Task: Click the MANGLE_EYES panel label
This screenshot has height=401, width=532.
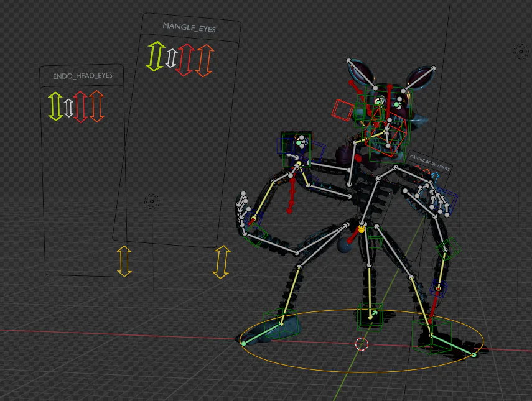Action: click(189, 27)
